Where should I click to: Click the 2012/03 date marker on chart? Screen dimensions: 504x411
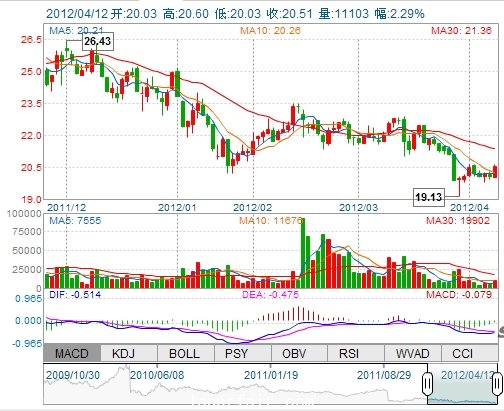359,208
